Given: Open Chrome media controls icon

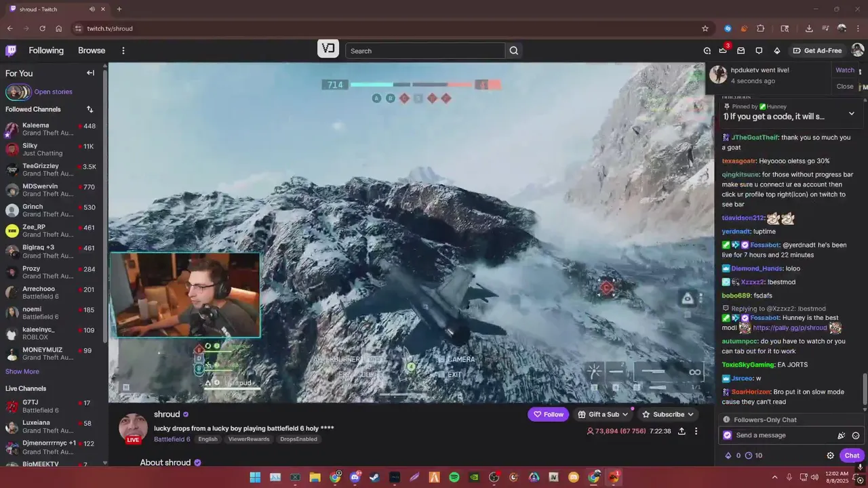Looking at the screenshot, I should tap(825, 28).
